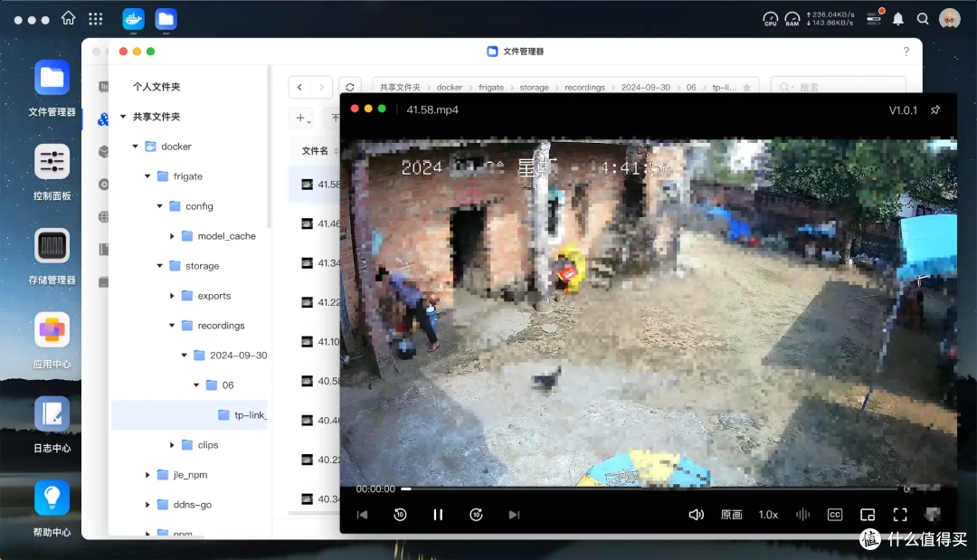Open the app grid launcher icon
This screenshot has width=977, height=560.
click(x=95, y=19)
